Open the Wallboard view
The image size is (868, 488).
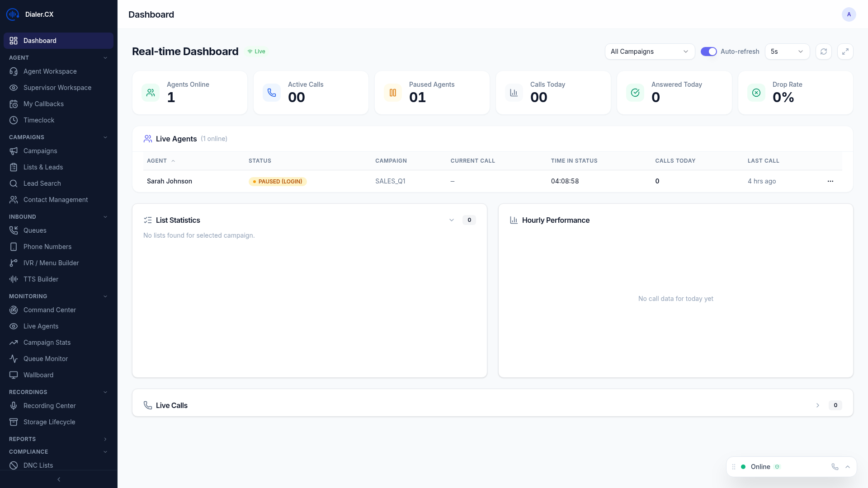coord(38,375)
